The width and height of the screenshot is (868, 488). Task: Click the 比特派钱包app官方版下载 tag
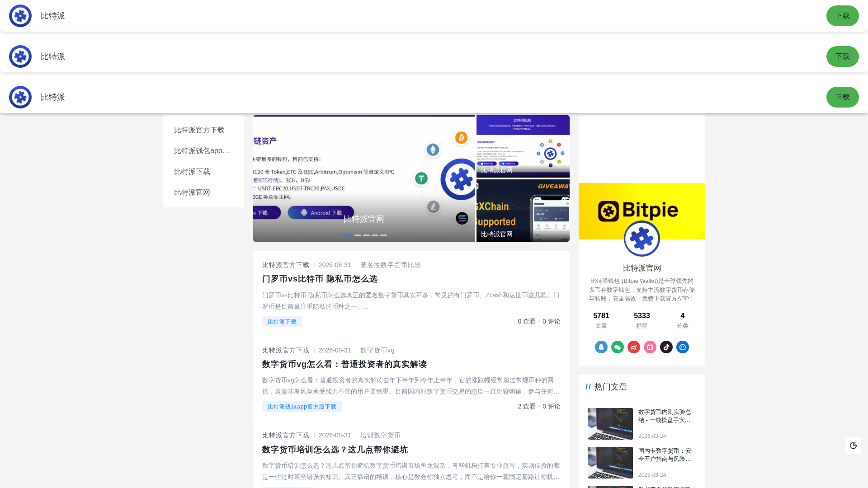[302, 407]
